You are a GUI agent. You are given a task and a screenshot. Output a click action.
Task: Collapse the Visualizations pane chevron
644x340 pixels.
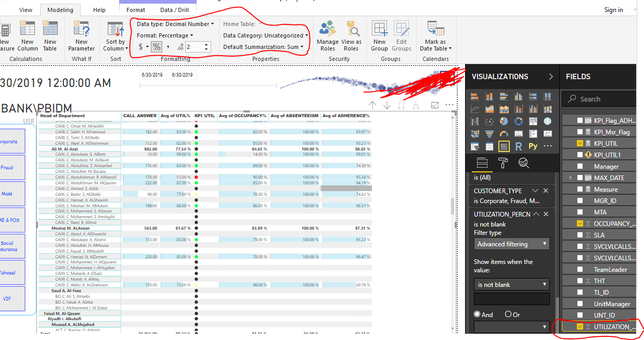(551, 77)
